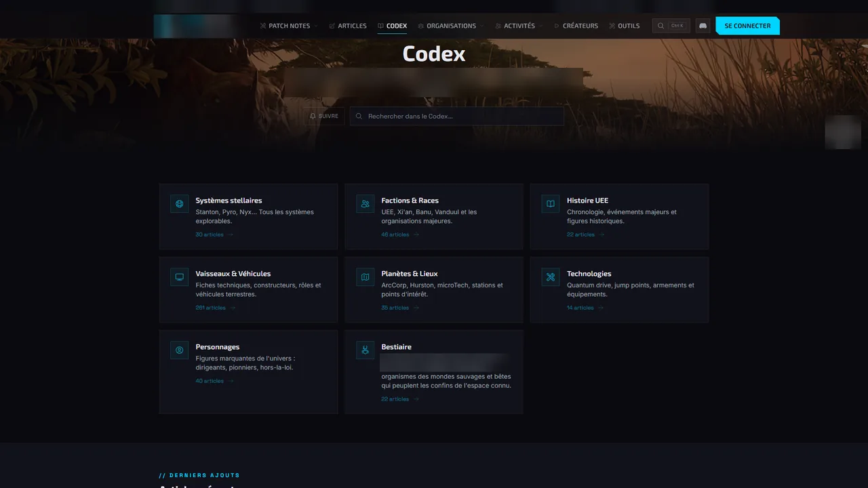Click the Factions & Races people icon
The width and height of the screenshot is (868, 488).
(366, 203)
